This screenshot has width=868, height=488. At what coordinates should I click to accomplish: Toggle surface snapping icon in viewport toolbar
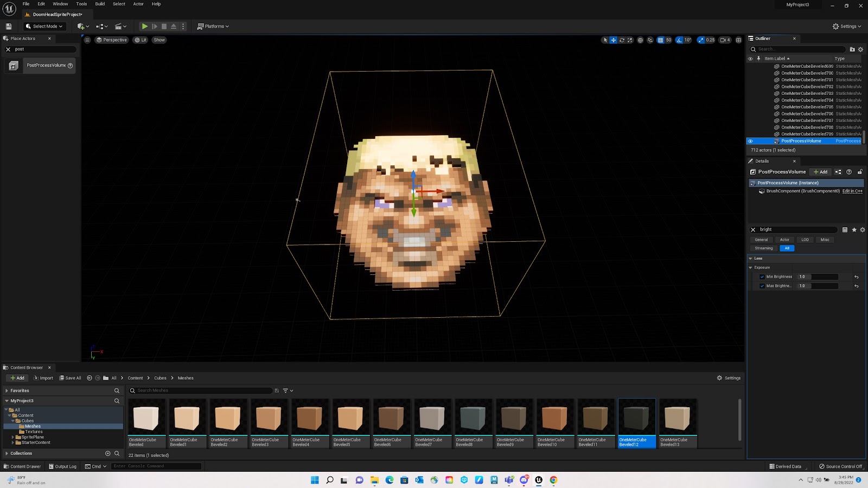[650, 40]
